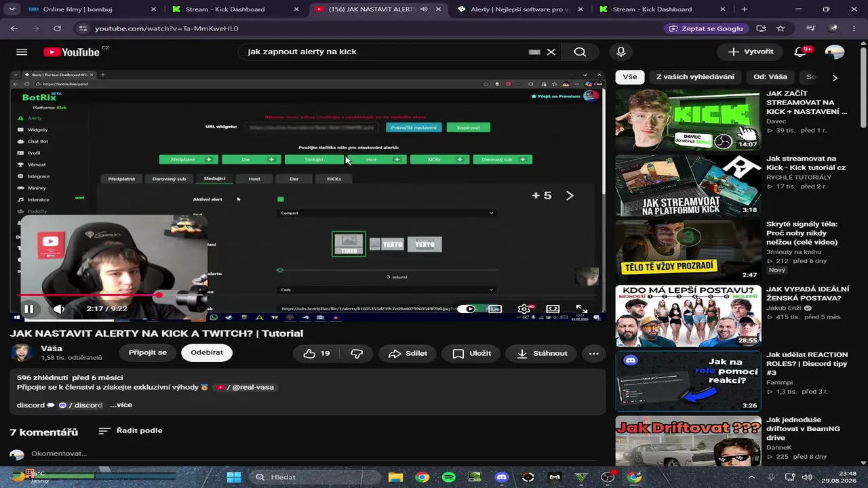
Task: Open Chrome three-dot menu
Action: [x=854, y=28]
